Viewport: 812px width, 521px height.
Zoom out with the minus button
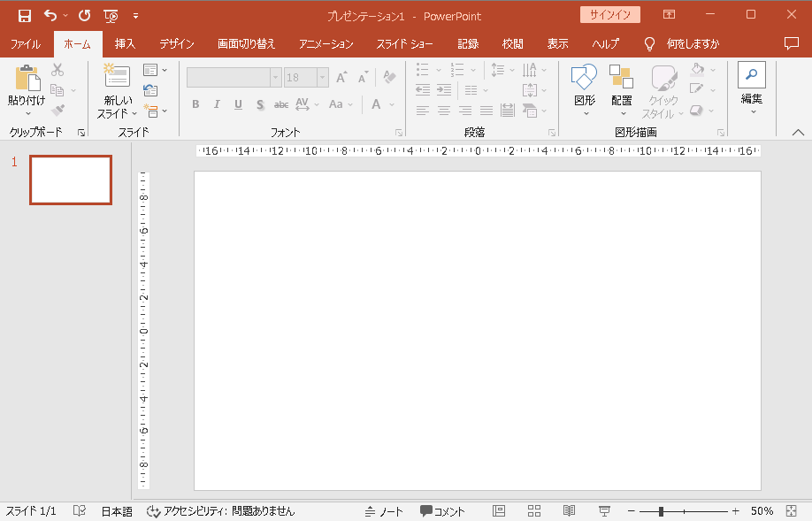click(632, 511)
